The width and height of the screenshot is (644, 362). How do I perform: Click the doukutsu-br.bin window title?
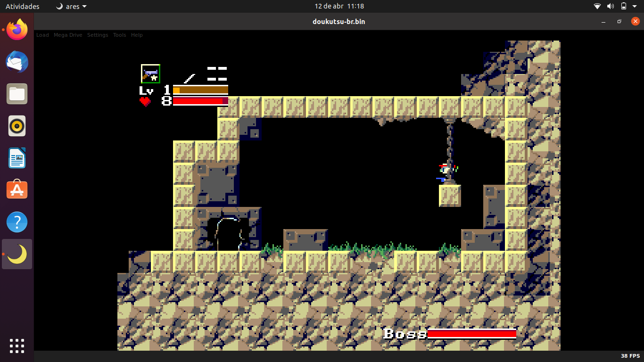(x=339, y=21)
